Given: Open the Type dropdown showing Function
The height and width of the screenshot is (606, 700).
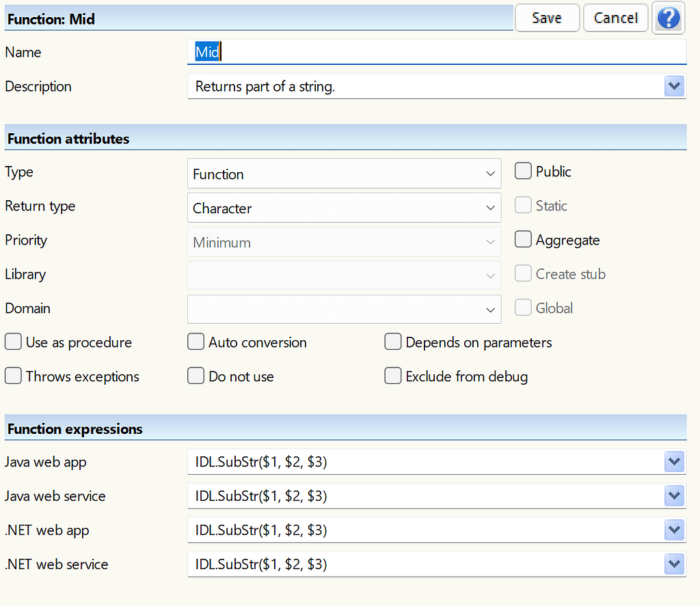Looking at the screenshot, I should pos(344,174).
